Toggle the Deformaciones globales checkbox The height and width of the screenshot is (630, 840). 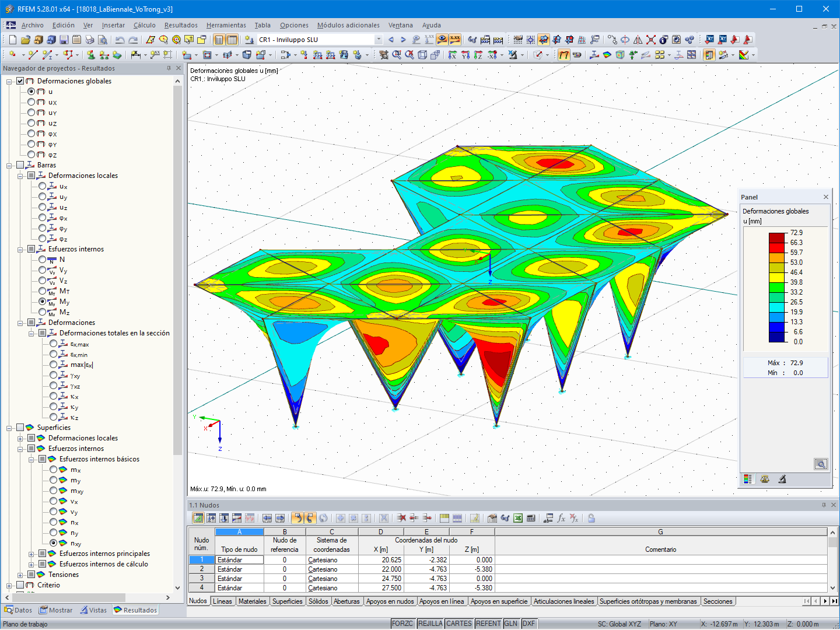point(20,81)
